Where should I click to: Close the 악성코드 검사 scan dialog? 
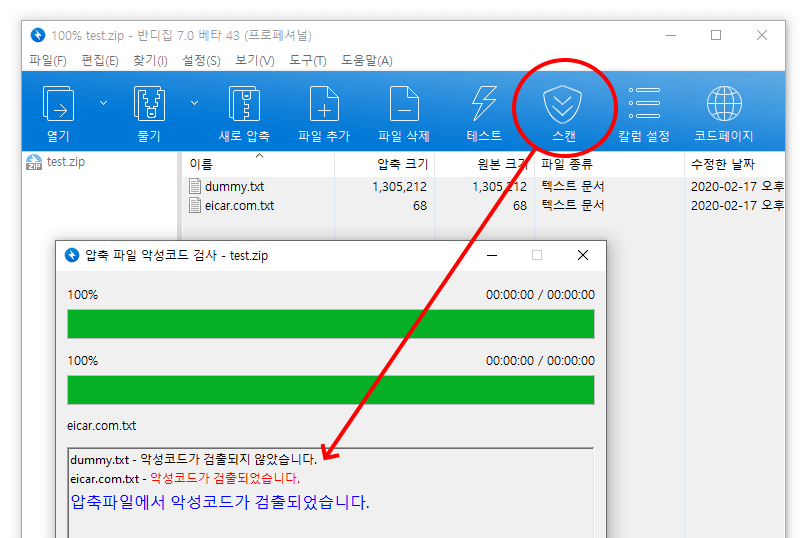tap(583, 255)
